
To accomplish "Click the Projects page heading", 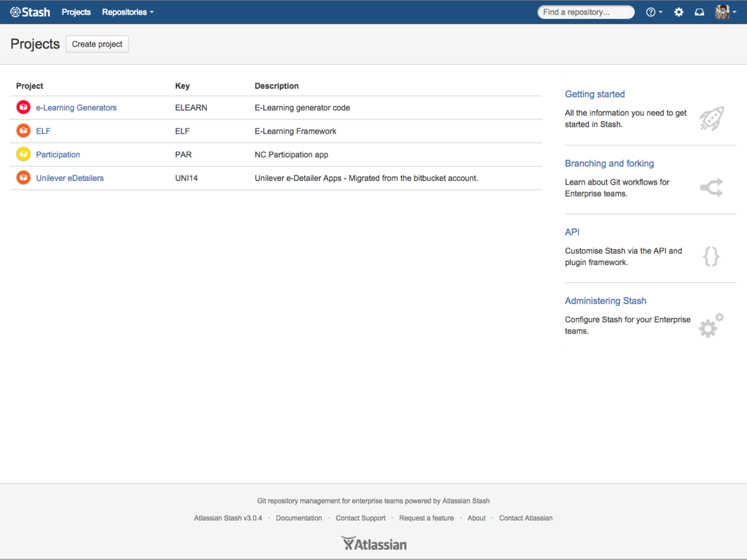I will pyautogui.click(x=35, y=44).
